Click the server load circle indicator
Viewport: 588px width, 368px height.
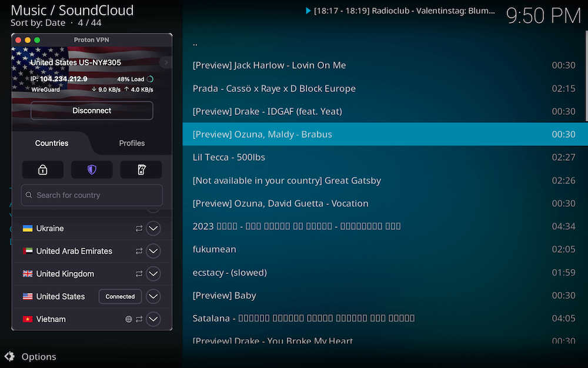[150, 79]
